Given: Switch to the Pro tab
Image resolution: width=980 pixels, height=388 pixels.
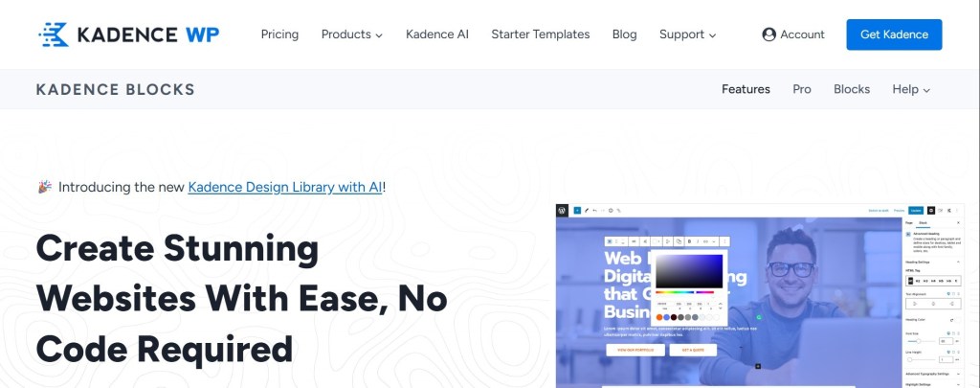Looking at the screenshot, I should coord(802,89).
